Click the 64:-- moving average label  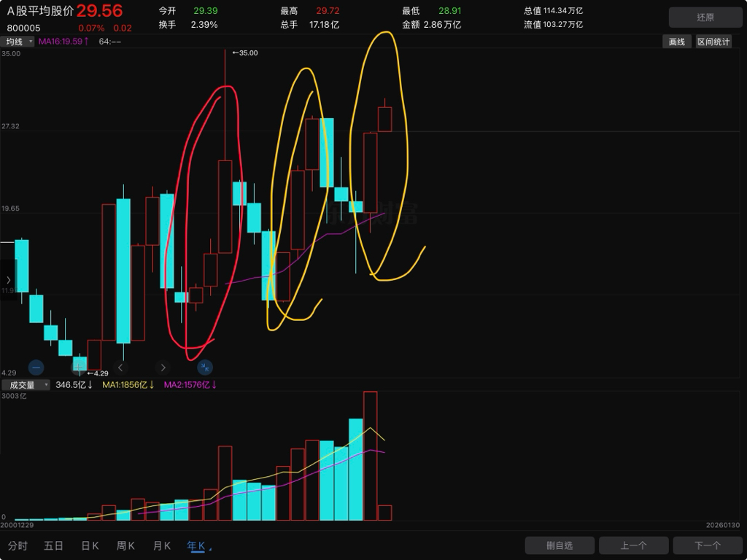[109, 42]
